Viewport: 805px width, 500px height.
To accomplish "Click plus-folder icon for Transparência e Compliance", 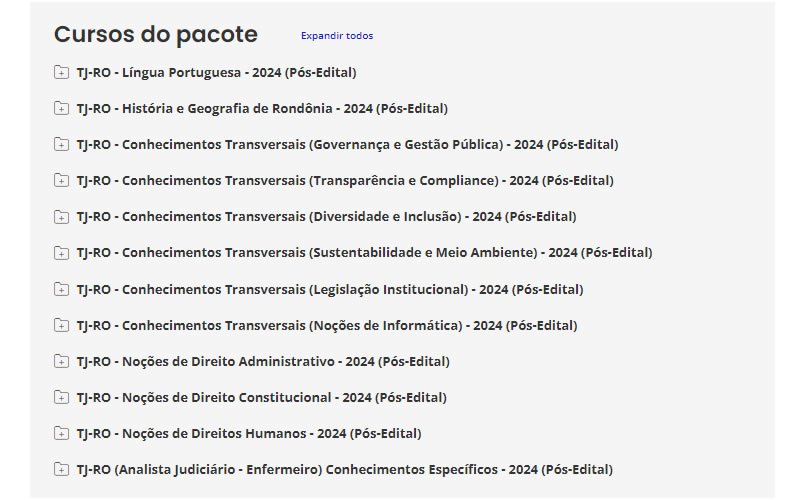I will [62, 180].
